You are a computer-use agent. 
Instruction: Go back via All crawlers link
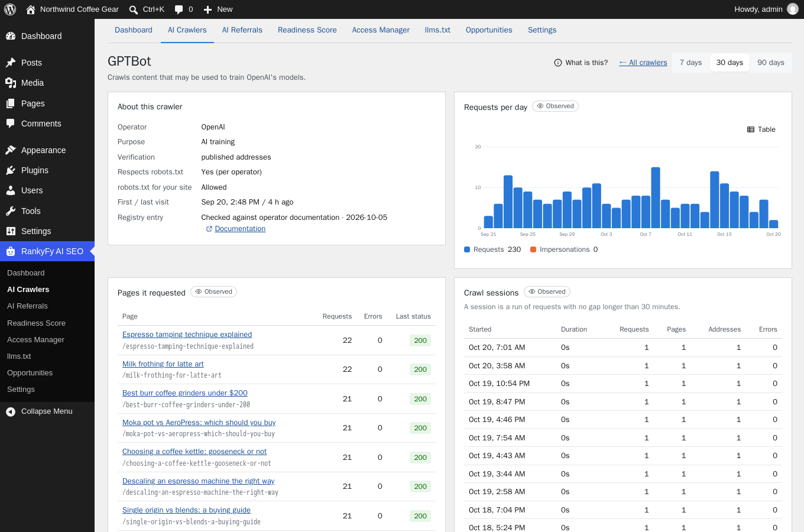643,63
